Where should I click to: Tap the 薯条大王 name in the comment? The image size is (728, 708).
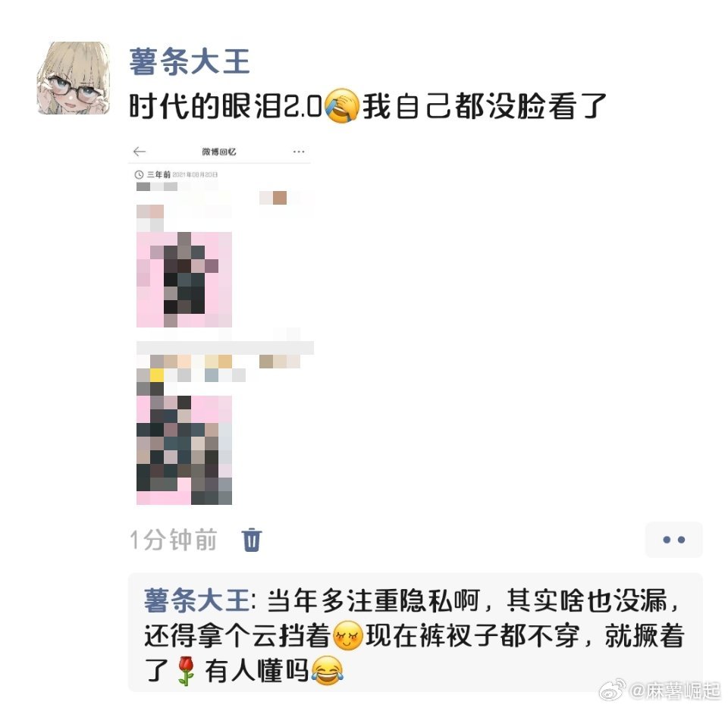[x=196, y=600]
